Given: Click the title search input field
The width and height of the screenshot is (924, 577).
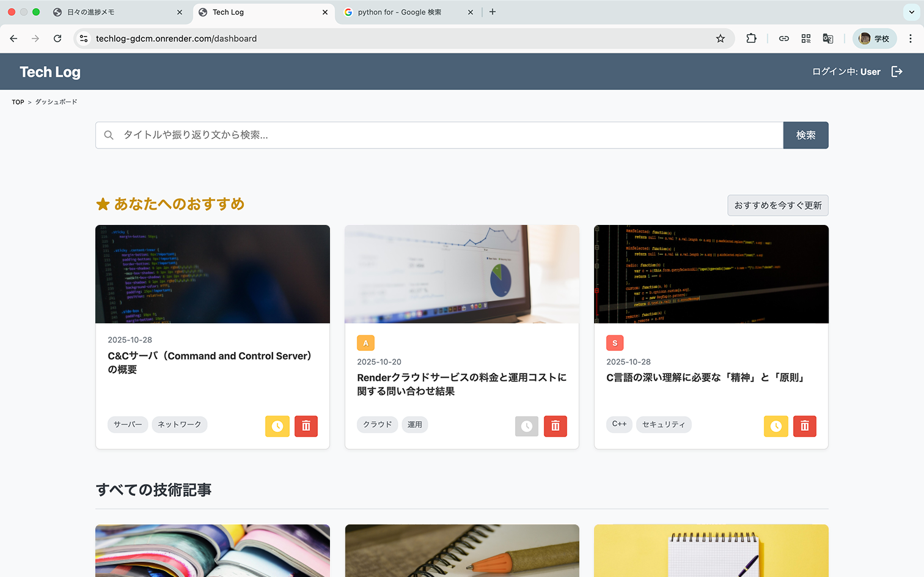Looking at the screenshot, I should pos(440,135).
